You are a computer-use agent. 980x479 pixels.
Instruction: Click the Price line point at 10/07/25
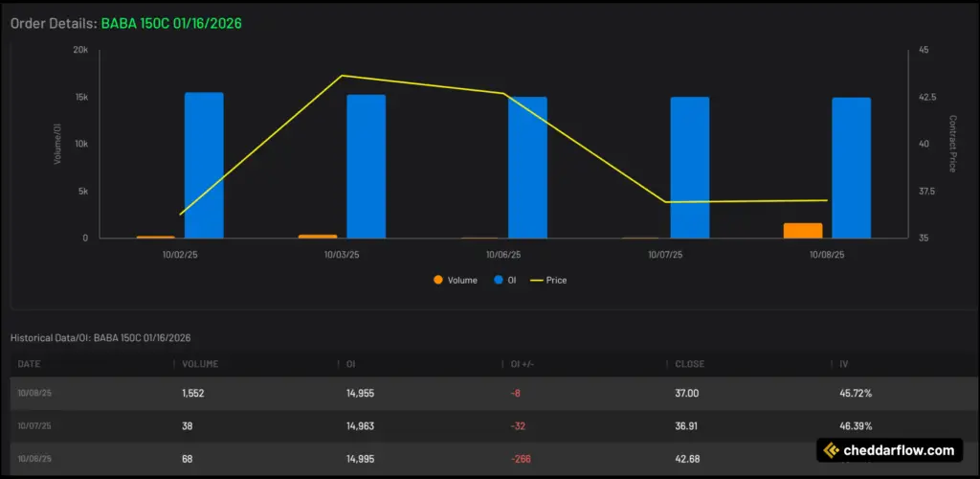click(666, 202)
